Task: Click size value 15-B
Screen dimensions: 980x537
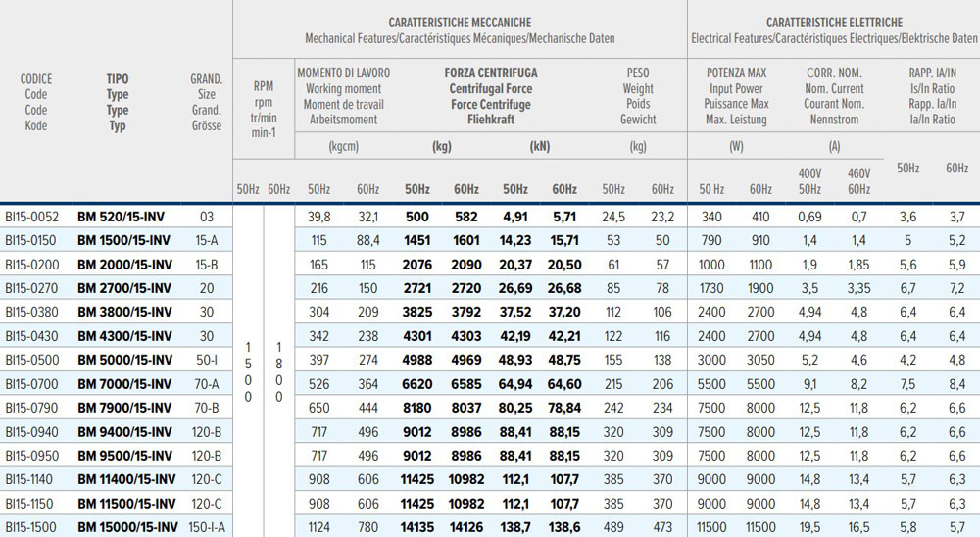Action: [x=206, y=265]
